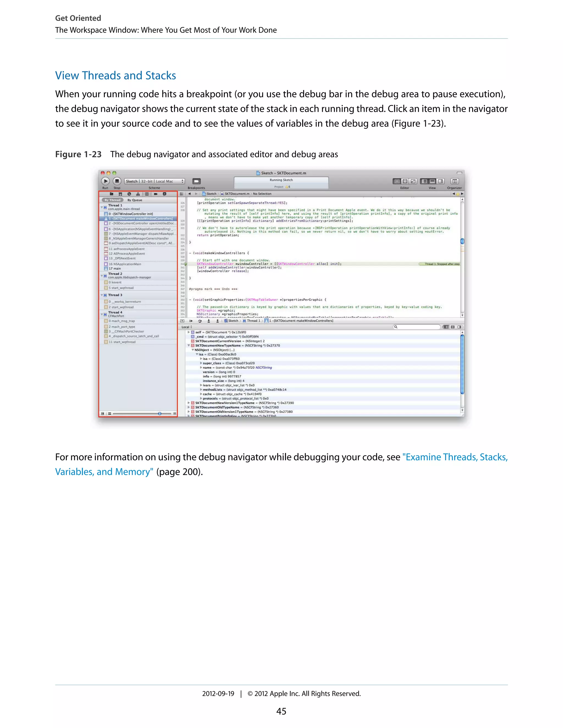Open the project navigator folder icon
The width and height of the screenshot is (563, 728).
pos(112,194)
